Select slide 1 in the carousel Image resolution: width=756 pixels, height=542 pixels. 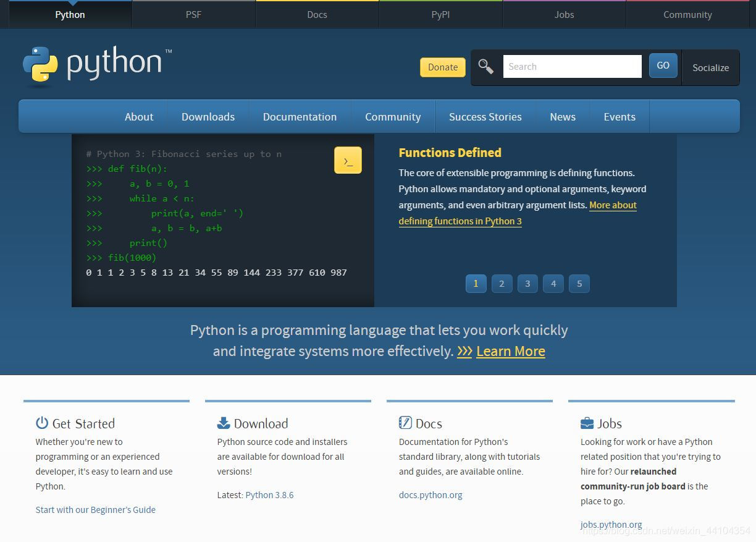tap(476, 284)
